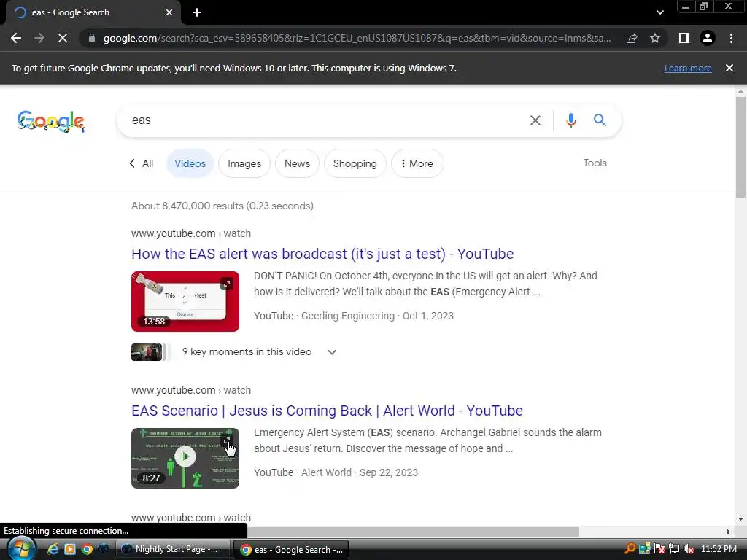Switch to the Images tab
The width and height of the screenshot is (747, 560).
pos(244,163)
